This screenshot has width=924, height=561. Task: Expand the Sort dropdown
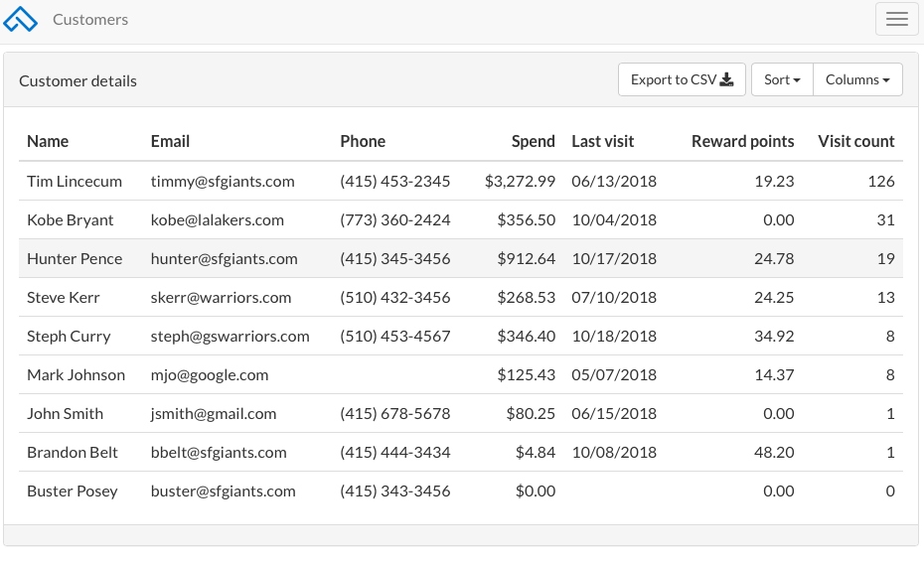pos(782,79)
